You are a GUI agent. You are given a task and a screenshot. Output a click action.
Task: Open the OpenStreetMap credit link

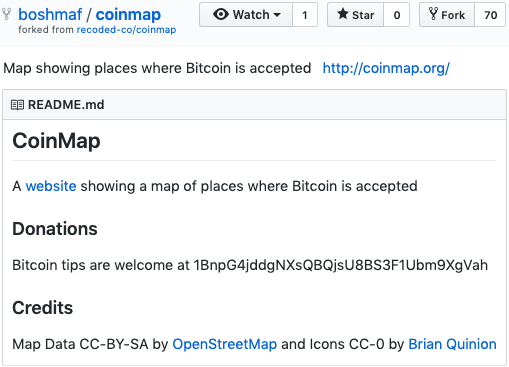(x=225, y=344)
